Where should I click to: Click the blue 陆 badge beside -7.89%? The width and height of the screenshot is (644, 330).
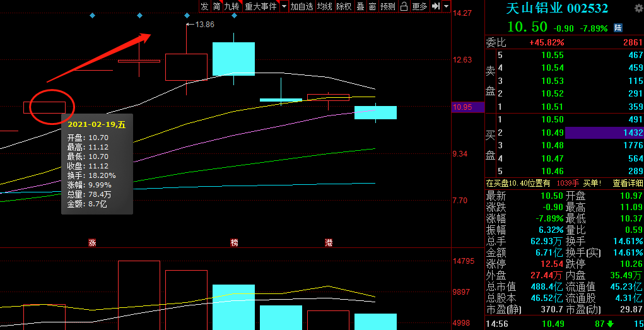pyautogui.click(x=618, y=28)
